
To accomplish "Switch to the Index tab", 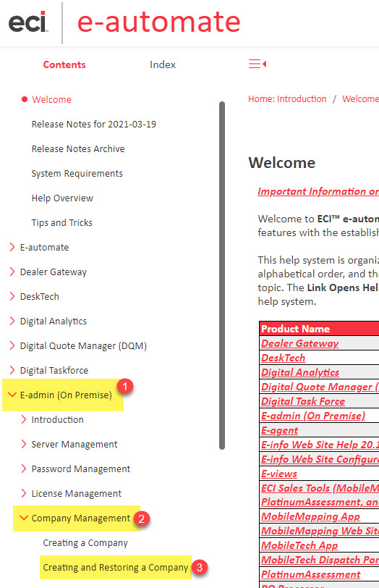I will (163, 64).
